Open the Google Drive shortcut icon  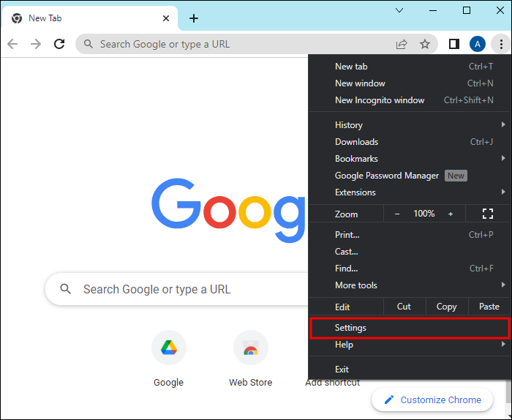169,348
